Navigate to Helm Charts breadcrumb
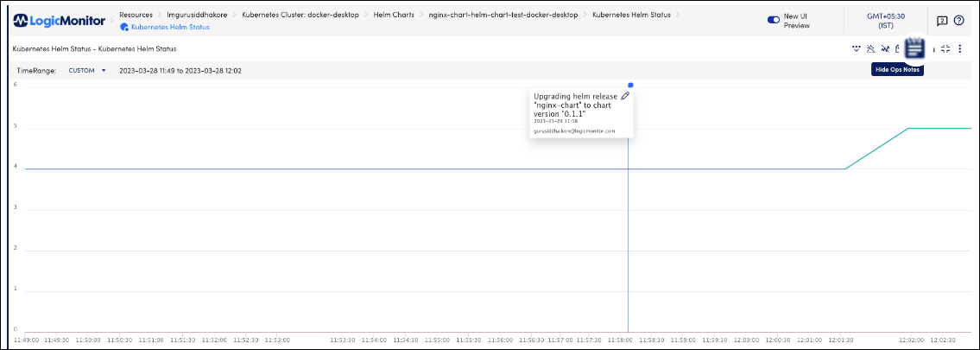Viewport: 980px width, 350px height. [x=394, y=15]
